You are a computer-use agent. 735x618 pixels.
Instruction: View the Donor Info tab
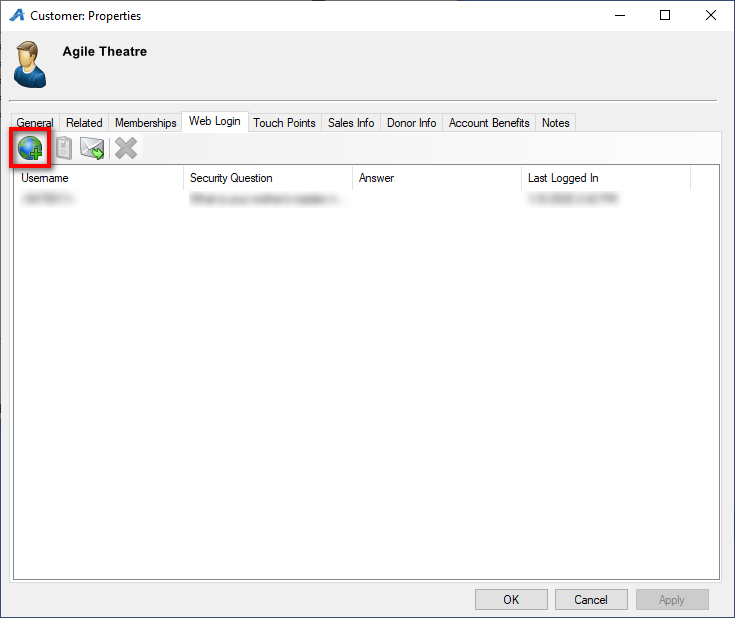coord(411,123)
